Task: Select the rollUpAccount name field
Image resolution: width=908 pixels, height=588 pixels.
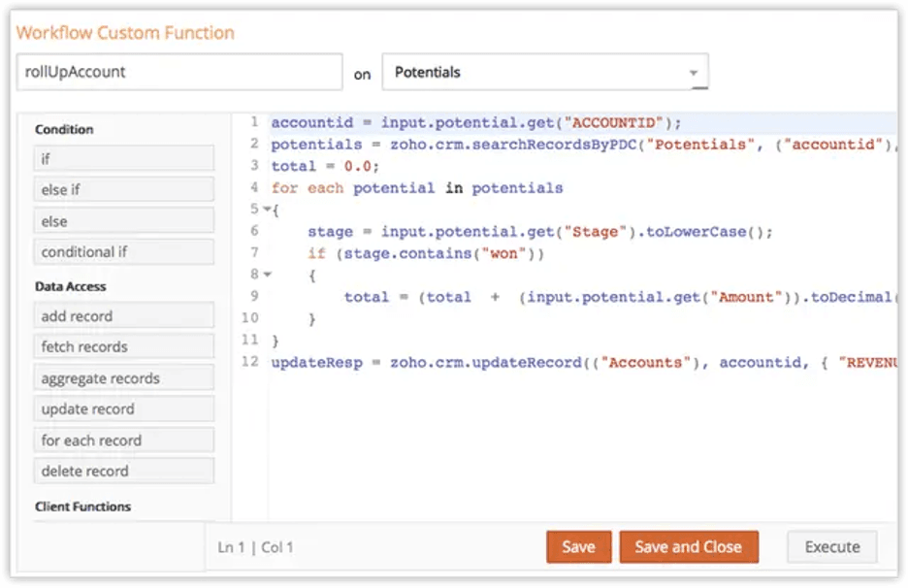Action: tap(178, 71)
